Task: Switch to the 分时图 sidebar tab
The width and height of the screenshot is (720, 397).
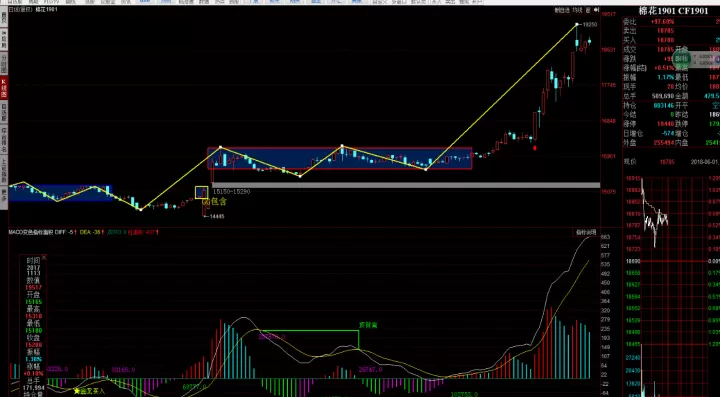Action: [x=4, y=61]
